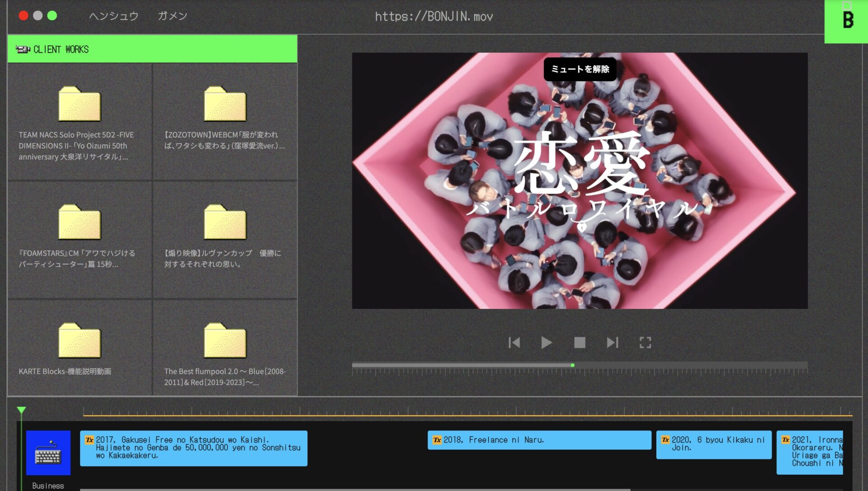This screenshot has width=868, height=491.
Task: Click the green B logo
Action: [846, 21]
